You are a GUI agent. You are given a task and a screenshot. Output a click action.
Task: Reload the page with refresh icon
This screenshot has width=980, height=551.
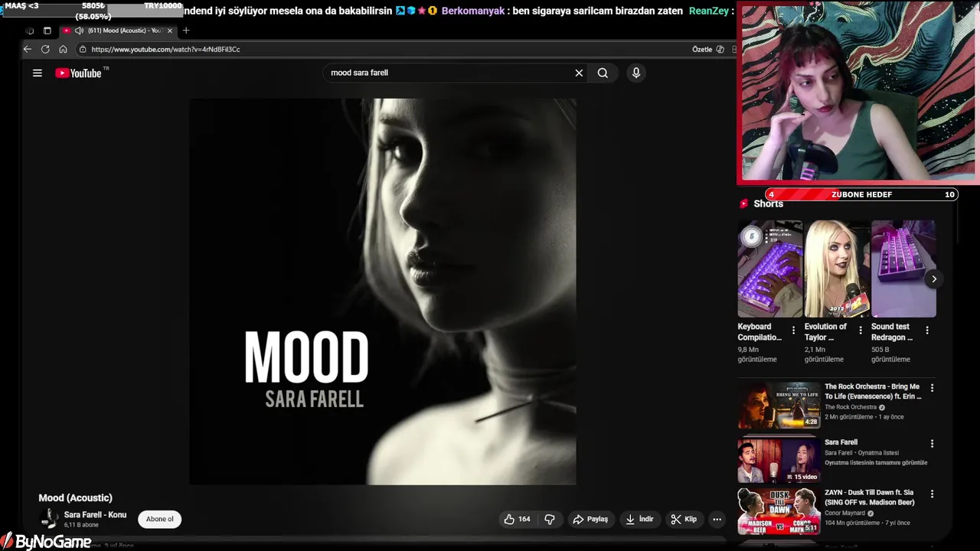click(45, 49)
